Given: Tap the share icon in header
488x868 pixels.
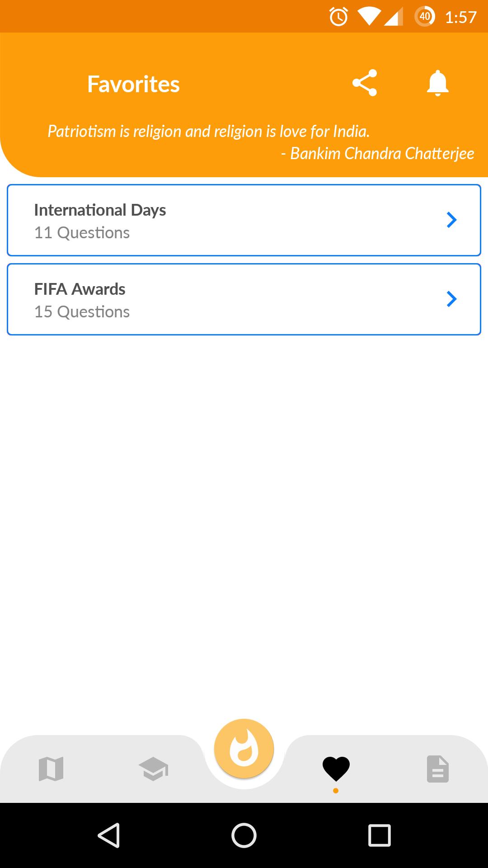Looking at the screenshot, I should point(364,83).
